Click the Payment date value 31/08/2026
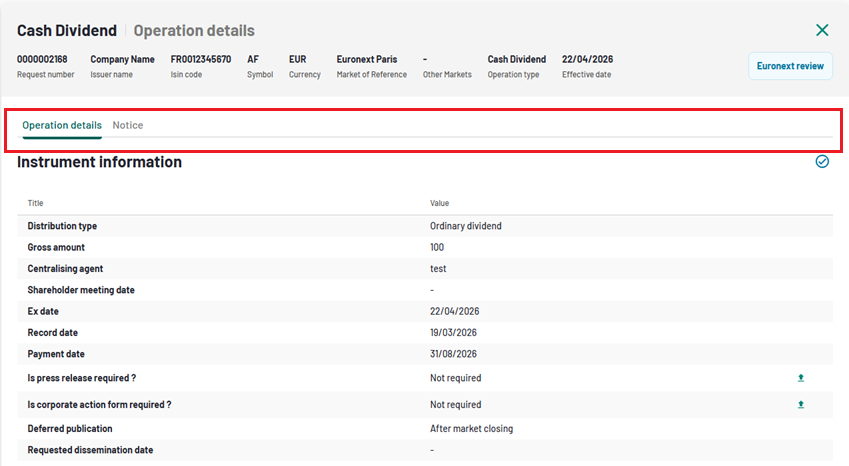Viewport: 849px width, 466px height. point(453,354)
